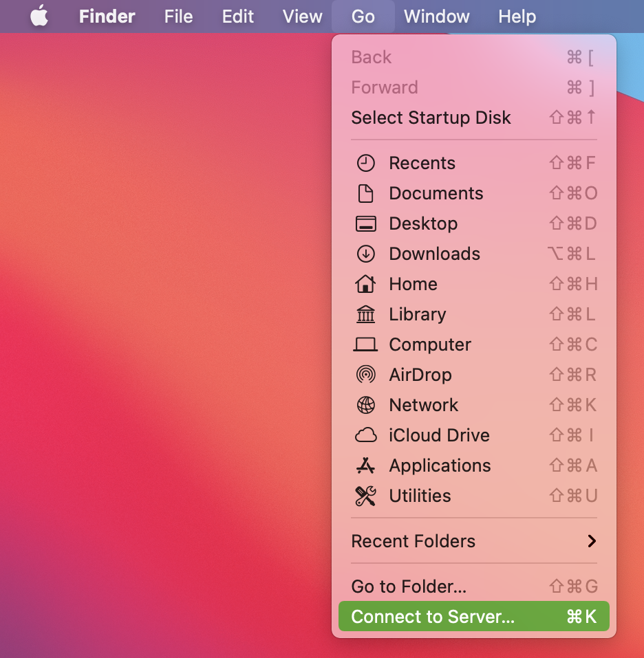The height and width of the screenshot is (658, 644).
Task: Choose Select Startup Disk
Action: pyautogui.click(x=431, y=118)
